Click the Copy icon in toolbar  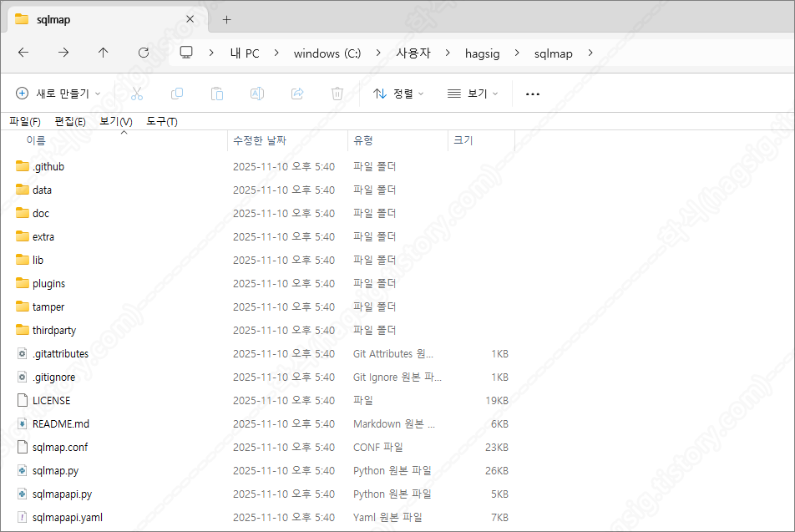pos(177,94)
